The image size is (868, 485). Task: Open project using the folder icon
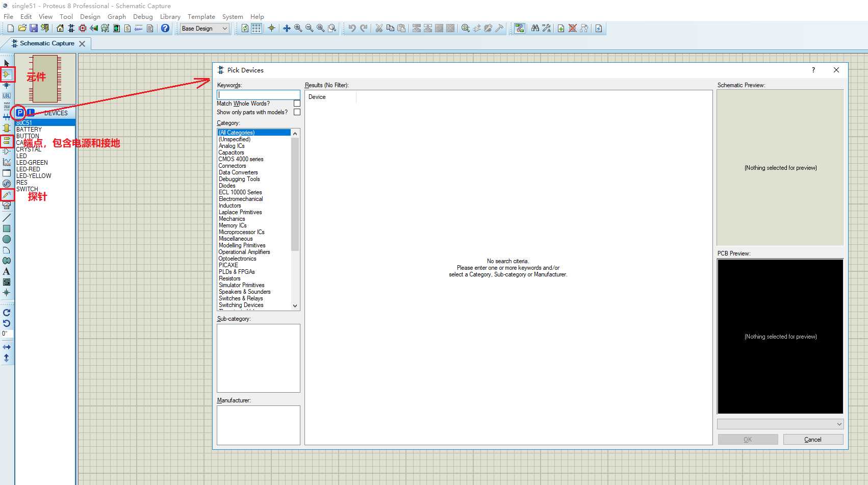pos(22,29)
